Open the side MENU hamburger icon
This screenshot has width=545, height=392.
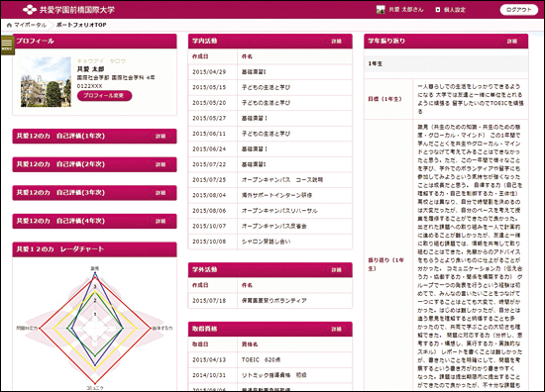[7, 46]
